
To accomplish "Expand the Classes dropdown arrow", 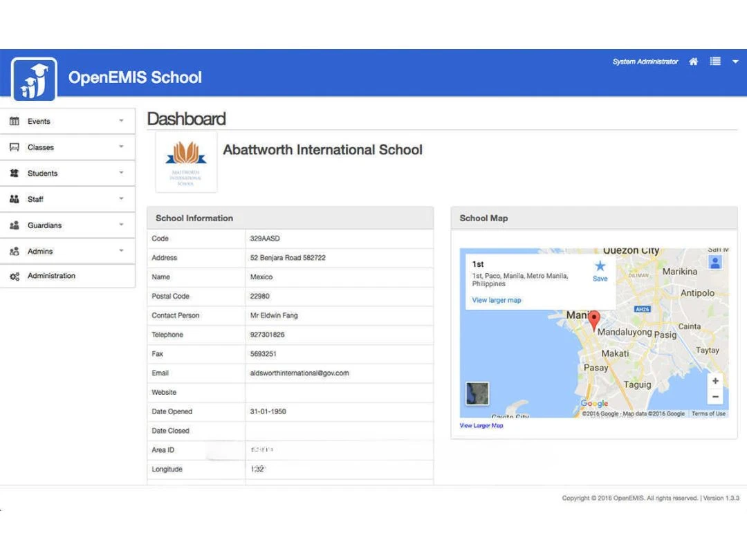I will coord(121,146).
